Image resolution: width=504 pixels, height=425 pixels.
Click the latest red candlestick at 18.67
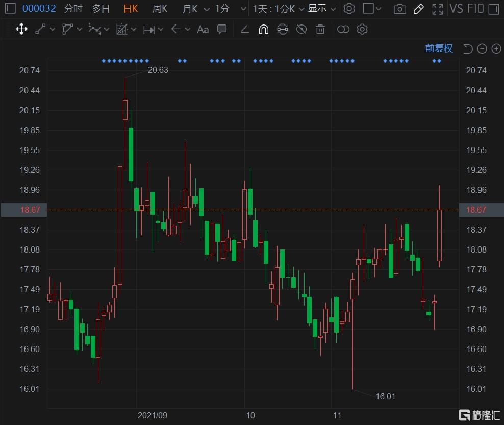click(x=439, y=235)
